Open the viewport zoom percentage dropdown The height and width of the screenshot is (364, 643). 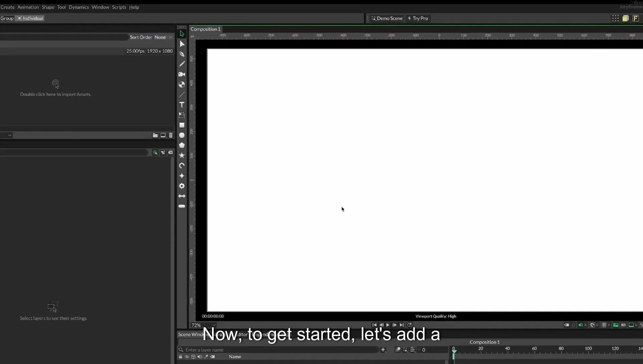(203, 325)
